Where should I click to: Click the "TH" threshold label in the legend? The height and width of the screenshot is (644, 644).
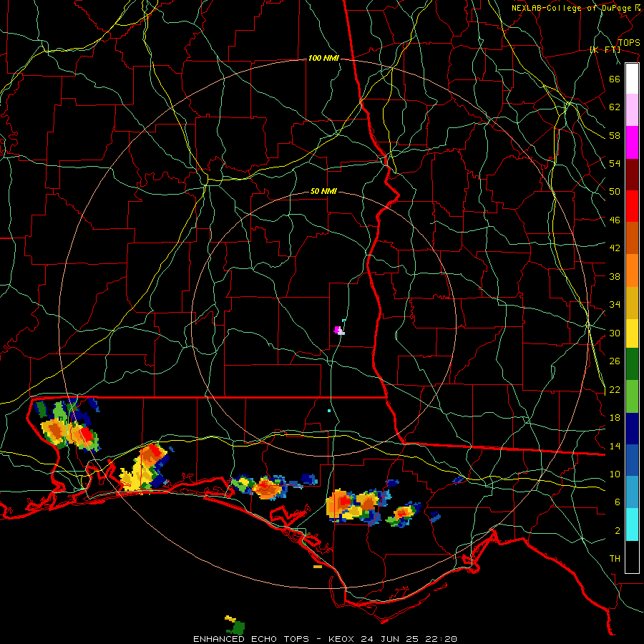(615, 559)
